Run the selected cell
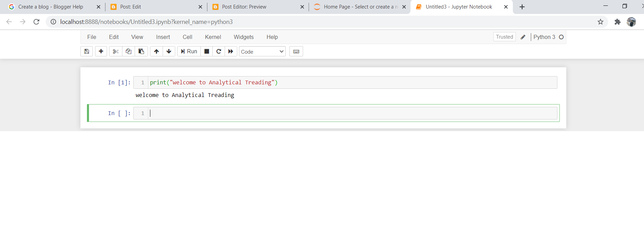 189,51
